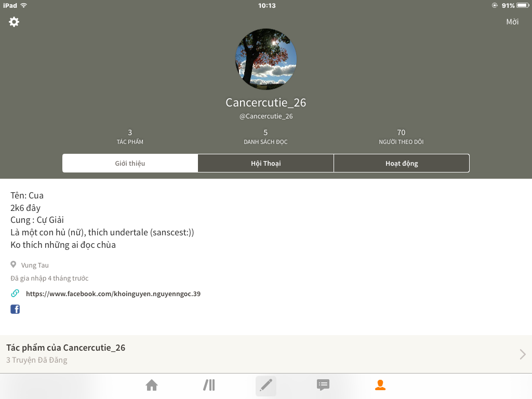Image resolution: width=532 pixels, height=399 pixels.
Task: Click the link chain icon
Action: click(15, 293)
